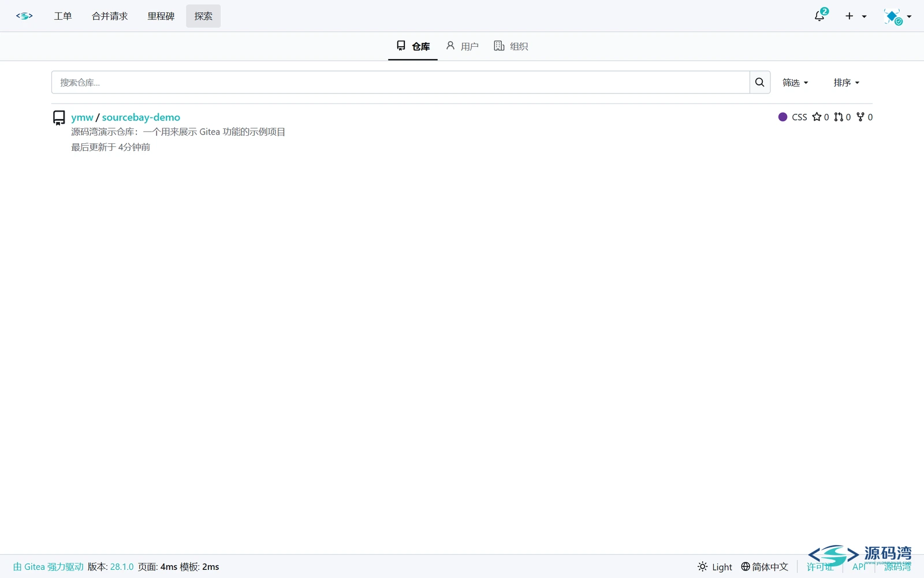The image size is (924, 578).
Task: Open the site logo home link
Action: tap(24, 16)
